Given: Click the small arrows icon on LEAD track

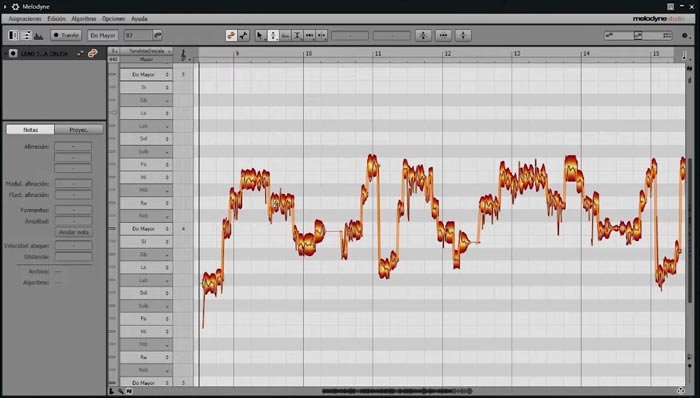Looking at the screenshot, I should 80,53.
